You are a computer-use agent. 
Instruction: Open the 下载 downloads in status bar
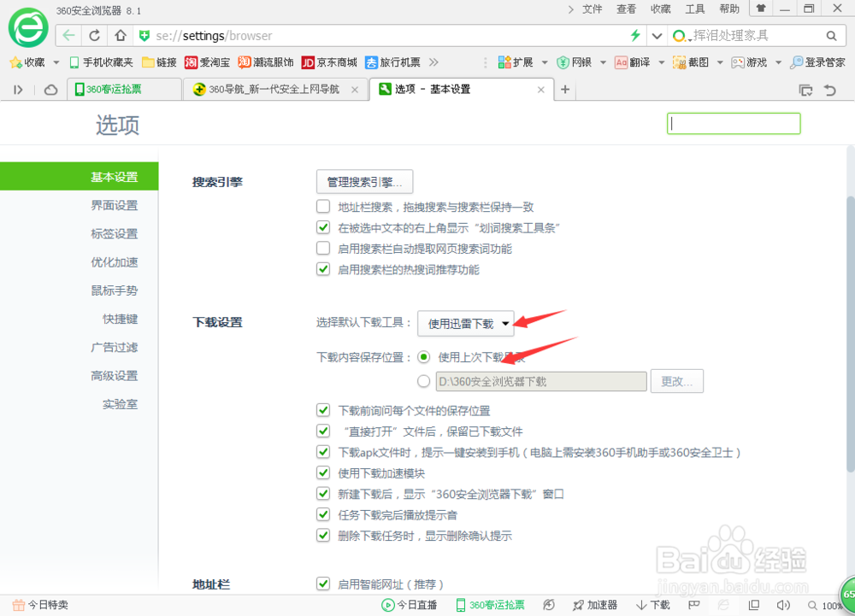coord(653,605)
